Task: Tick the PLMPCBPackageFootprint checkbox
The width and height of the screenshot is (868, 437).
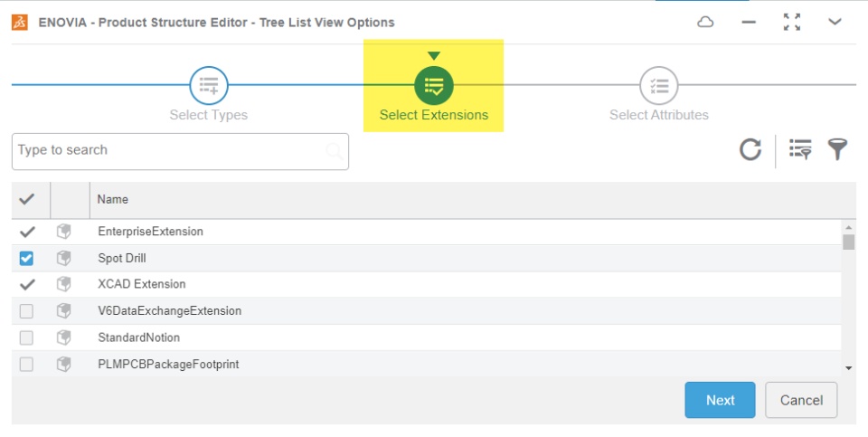Action: pyautogui.click(x=26, y=365)
